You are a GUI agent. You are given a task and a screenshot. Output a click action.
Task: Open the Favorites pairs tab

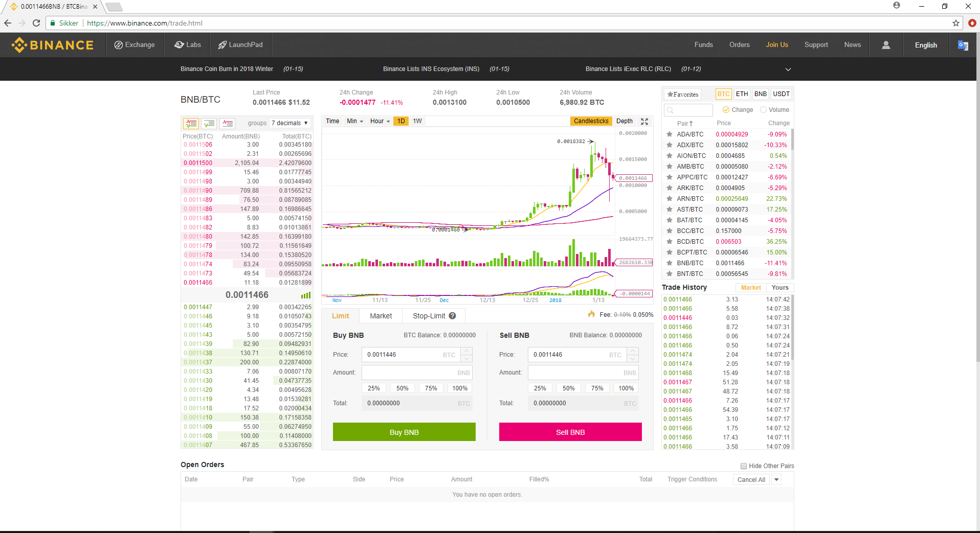683,94
